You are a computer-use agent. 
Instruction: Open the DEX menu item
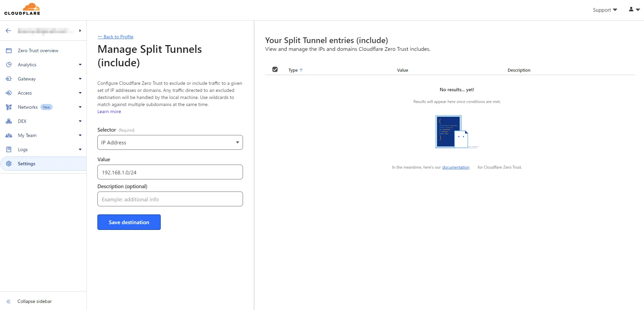pos(22,121)
